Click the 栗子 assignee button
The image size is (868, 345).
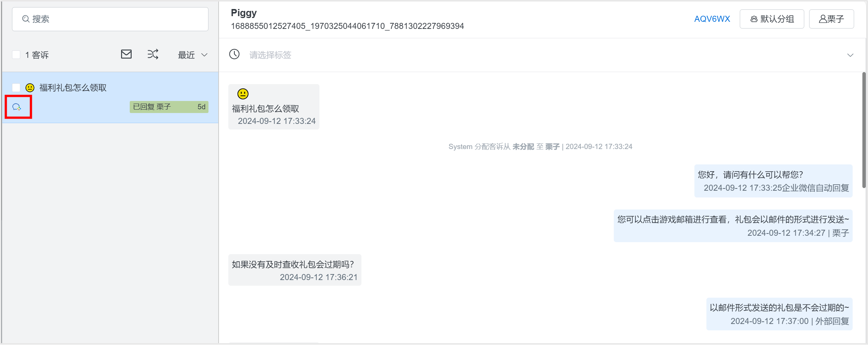(831, 19)
